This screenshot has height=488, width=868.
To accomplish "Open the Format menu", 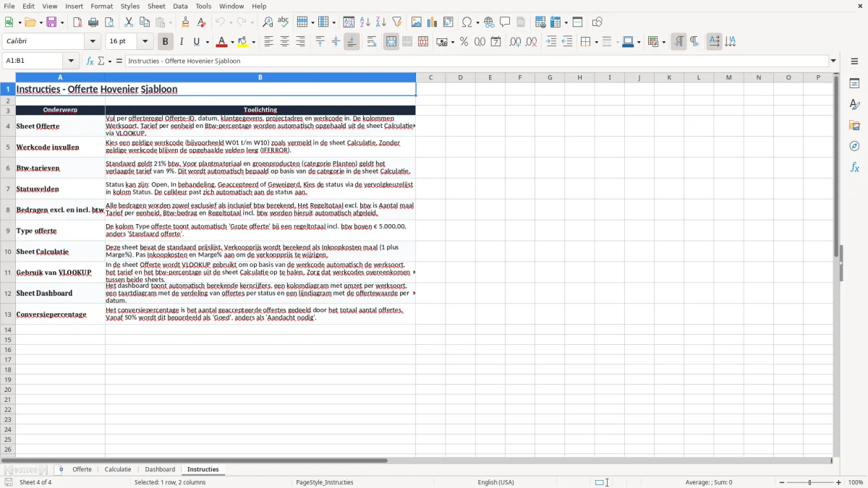I will [x=102, y=6].
